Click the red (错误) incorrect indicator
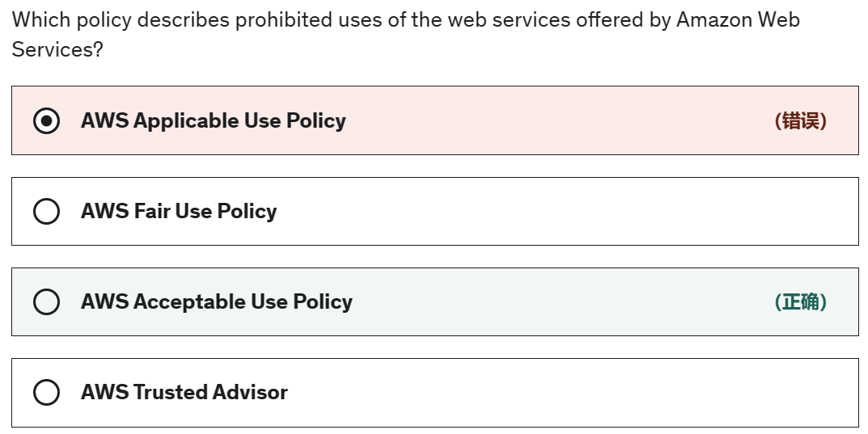This screenshot has height=434, width=868. (800, 121)
